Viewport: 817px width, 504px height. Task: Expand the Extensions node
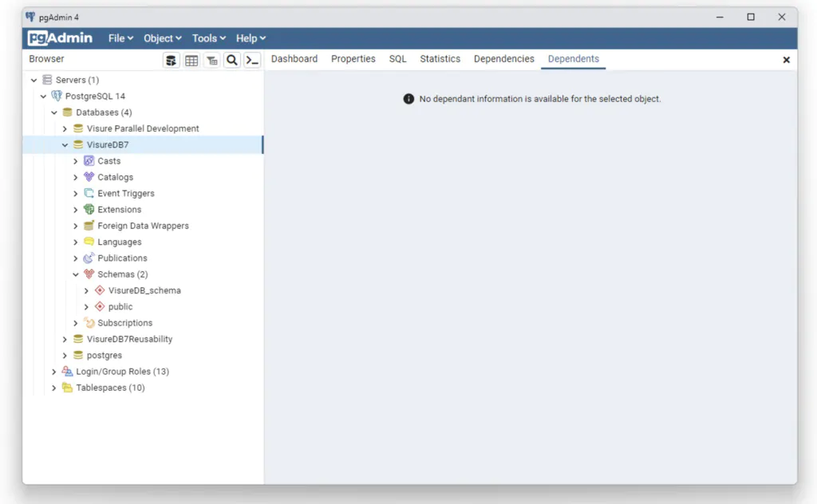76,210
